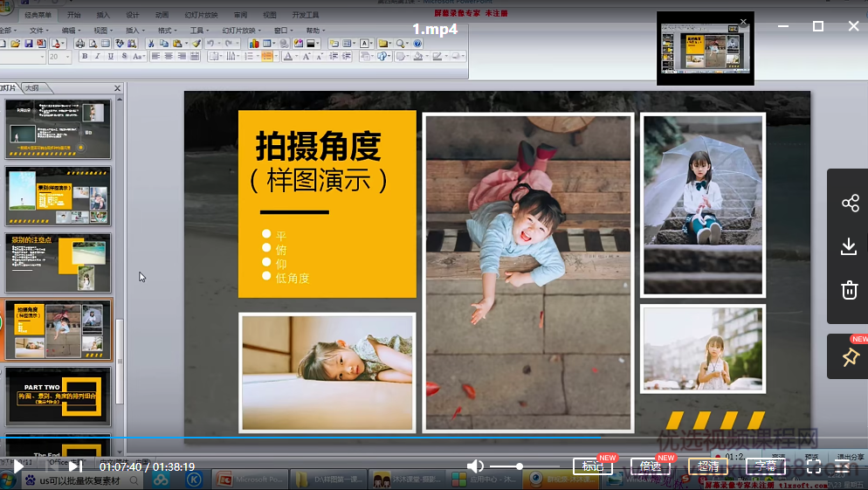Click the 标记 mark button

[x=593, y=466]
